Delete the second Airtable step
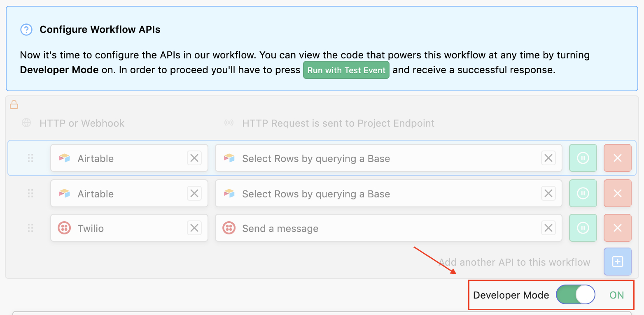This screenshot has height=315, width=644. point(617,193)
